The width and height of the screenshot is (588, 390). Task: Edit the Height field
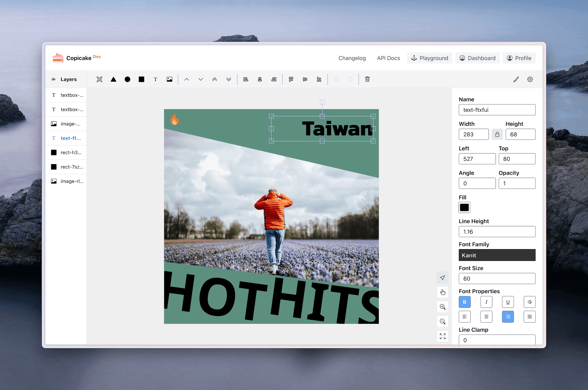[x=520, y=134]
